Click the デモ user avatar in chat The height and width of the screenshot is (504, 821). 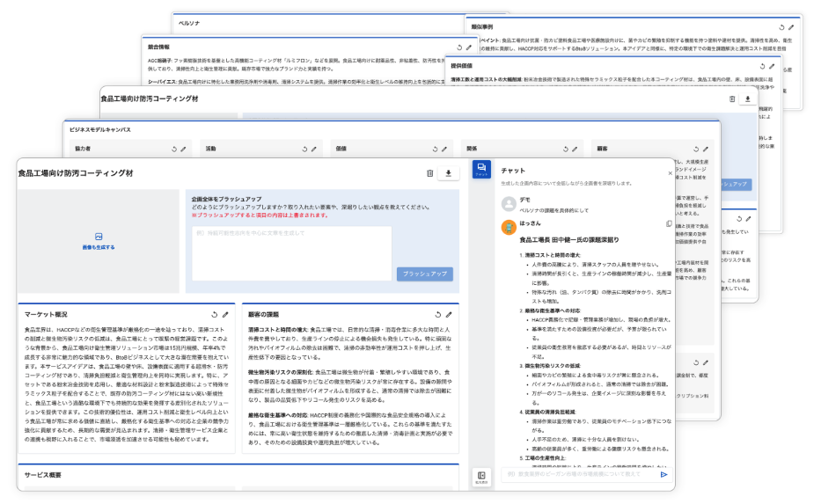509,203
